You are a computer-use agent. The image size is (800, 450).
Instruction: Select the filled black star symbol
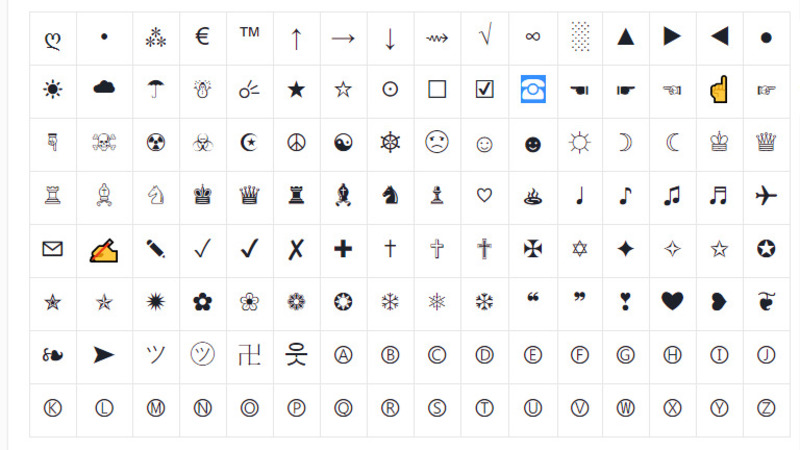coord(296,89)
